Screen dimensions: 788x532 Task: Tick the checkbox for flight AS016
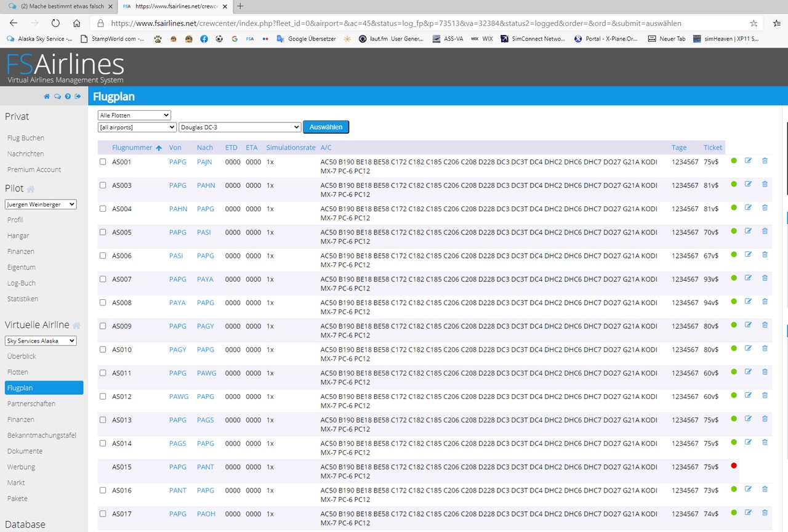[103, 490]
